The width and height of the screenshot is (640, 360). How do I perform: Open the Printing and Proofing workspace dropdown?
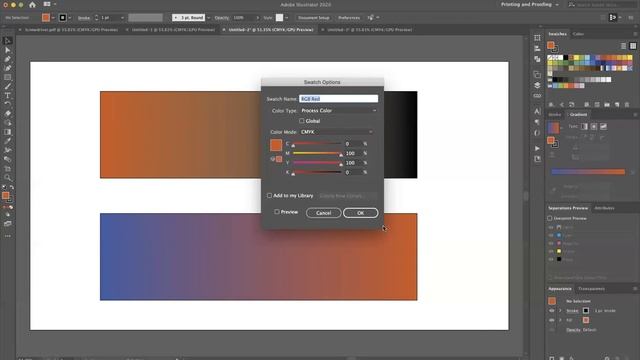pos(529,4)
